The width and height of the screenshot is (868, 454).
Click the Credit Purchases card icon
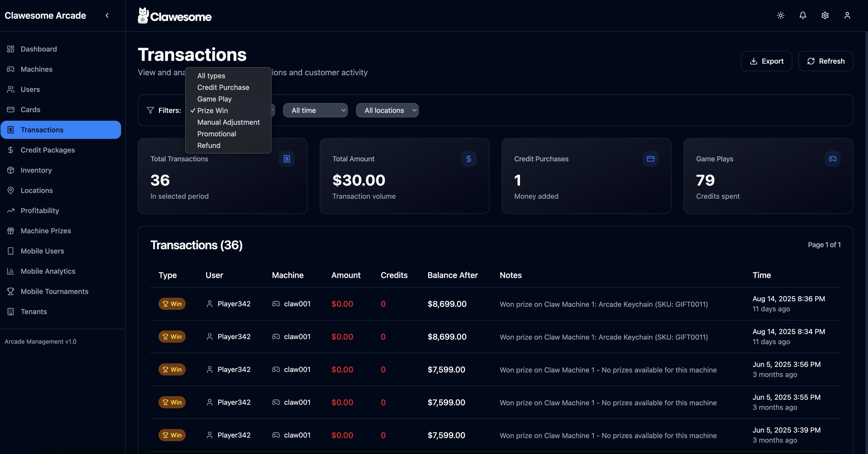[651, 159]
